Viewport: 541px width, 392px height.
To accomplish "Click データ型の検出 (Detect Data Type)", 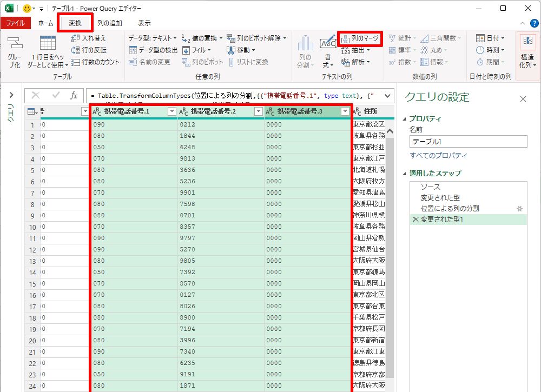I will tap(154, 50).
